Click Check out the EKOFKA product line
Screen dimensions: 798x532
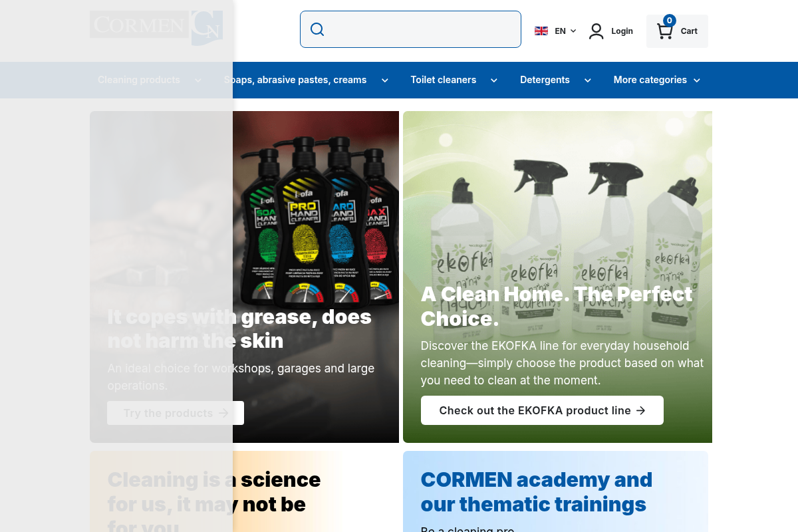pos(542,410)
